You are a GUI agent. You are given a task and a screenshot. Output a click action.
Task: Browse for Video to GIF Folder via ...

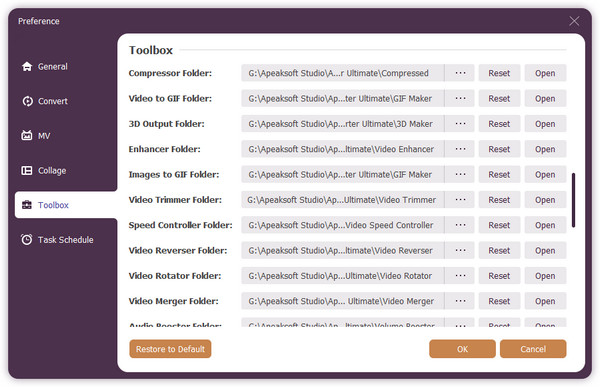point(460,98)
